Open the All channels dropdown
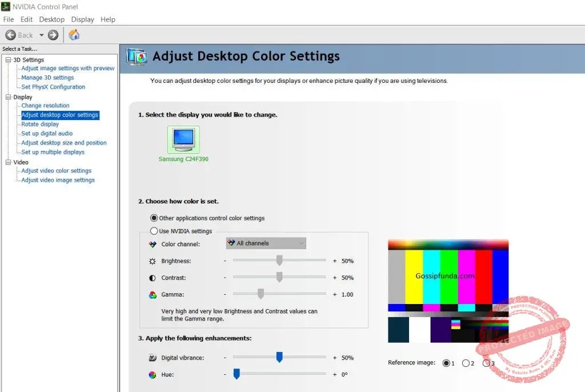The image size is (585, 392). pyautogui.click(x=302, y=243)
